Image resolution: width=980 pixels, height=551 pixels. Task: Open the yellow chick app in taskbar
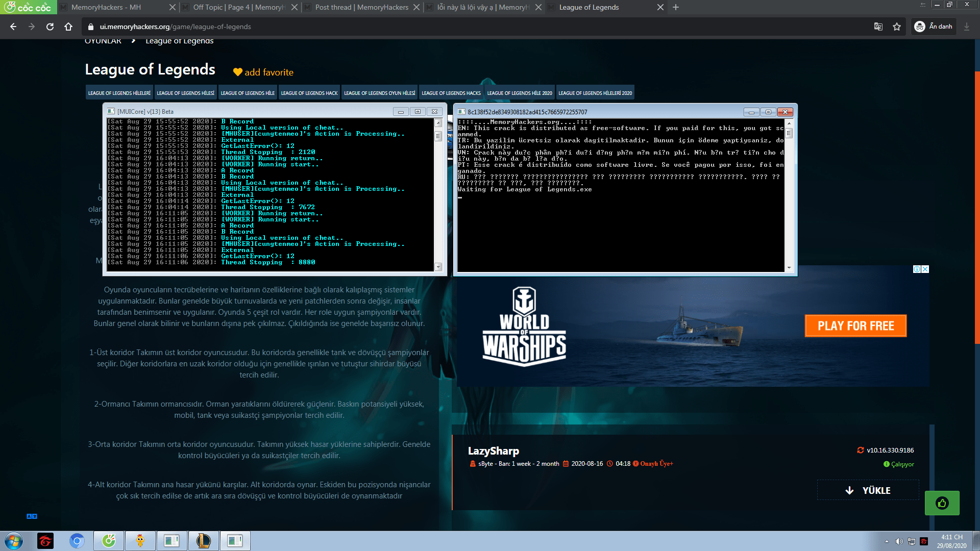140,541
